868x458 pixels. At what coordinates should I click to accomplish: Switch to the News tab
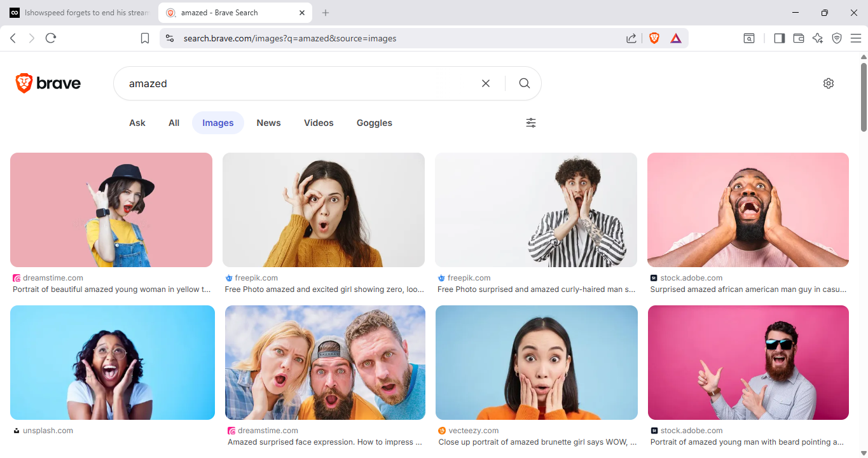click(268, 123)
